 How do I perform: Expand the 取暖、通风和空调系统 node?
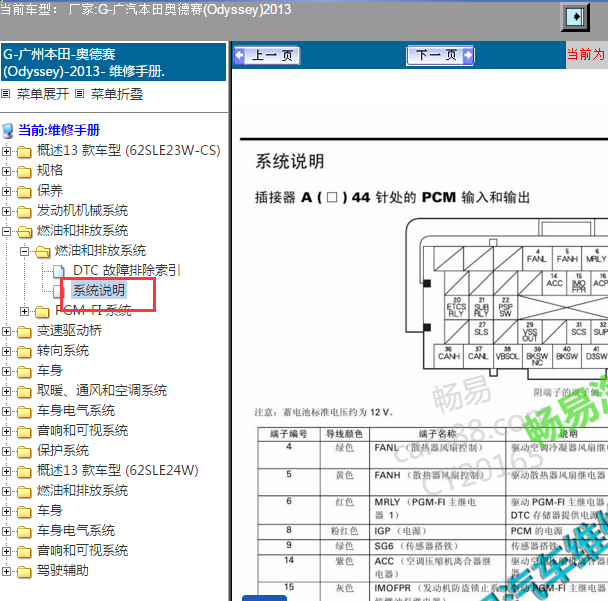6,391
